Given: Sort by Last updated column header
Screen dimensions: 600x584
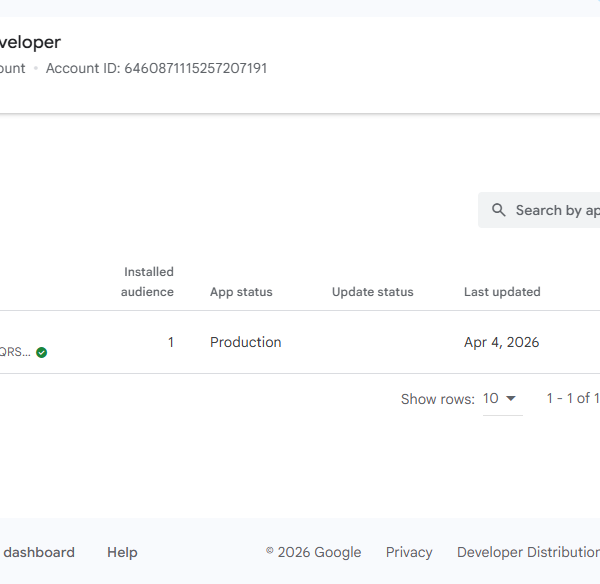Looking at the screenshot, I should tap(502, 292).
